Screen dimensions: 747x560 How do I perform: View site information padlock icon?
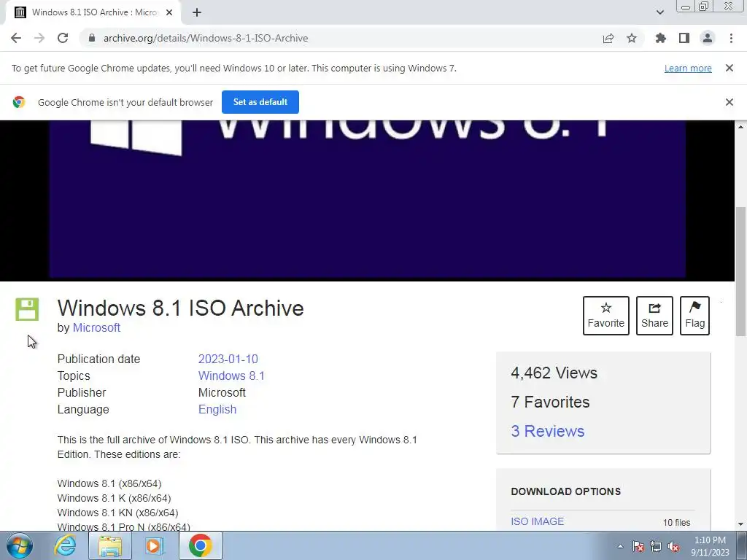(92, 38)
